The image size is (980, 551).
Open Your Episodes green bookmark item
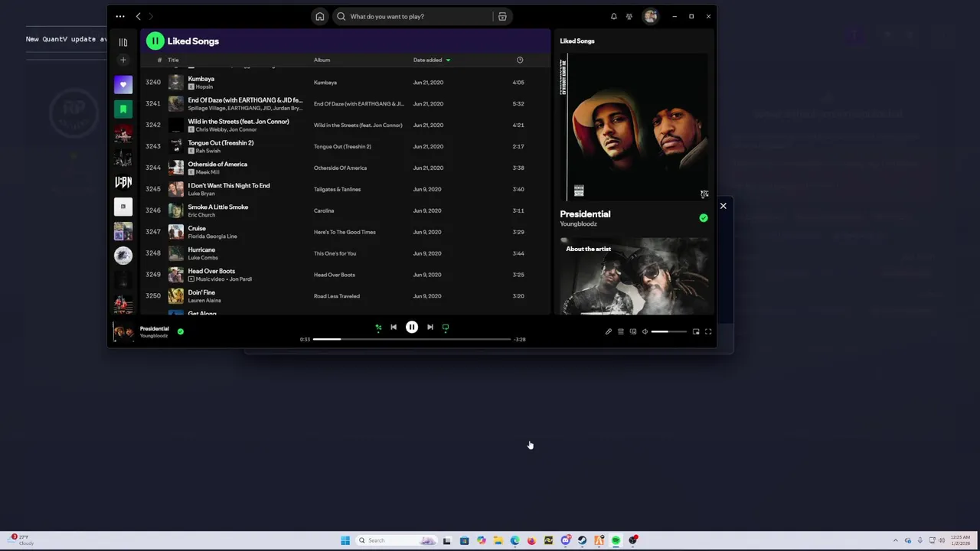point(123,109)
